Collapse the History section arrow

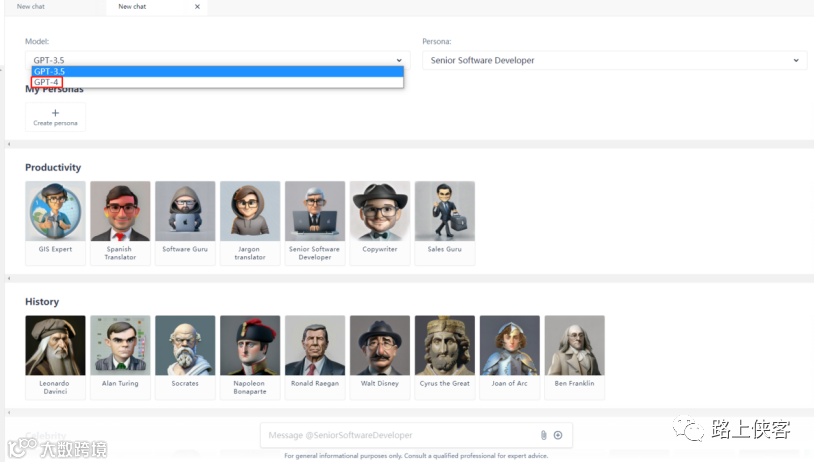[9, 413]
